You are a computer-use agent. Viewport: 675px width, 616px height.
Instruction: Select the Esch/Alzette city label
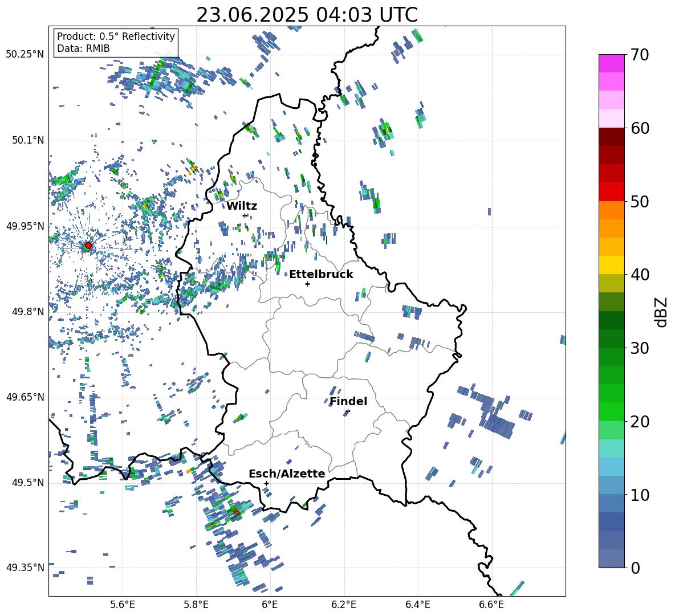287,474
